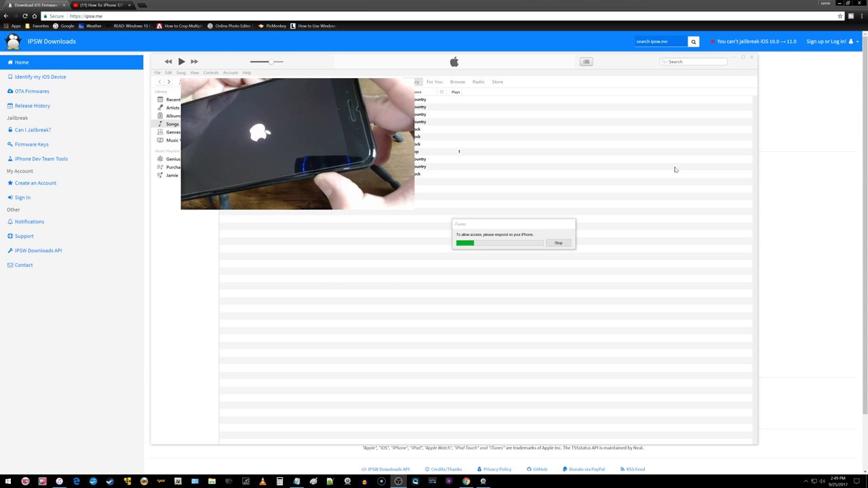Click Stop in the iTunes dialog
868x488 pixels.
pyautogui.click(x=558, y=243)
